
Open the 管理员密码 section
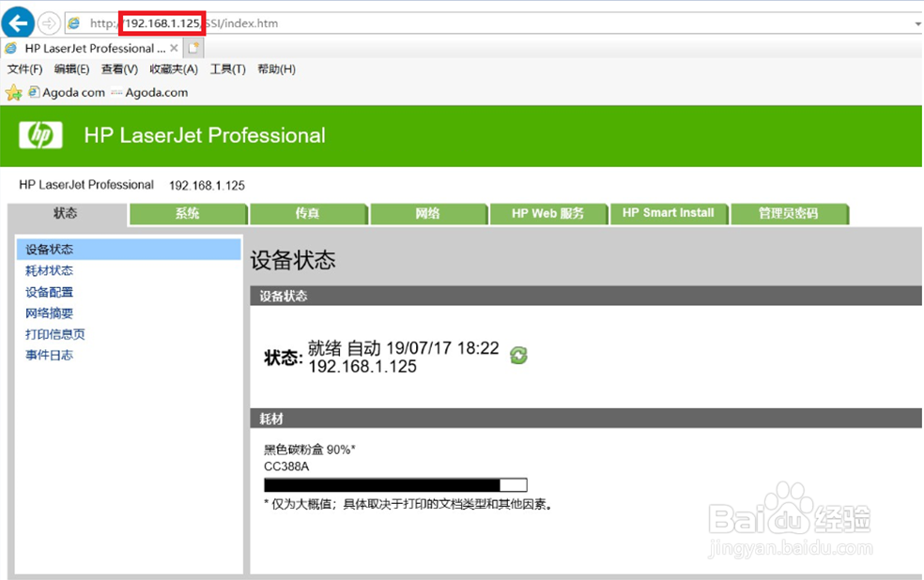point(790,214)
